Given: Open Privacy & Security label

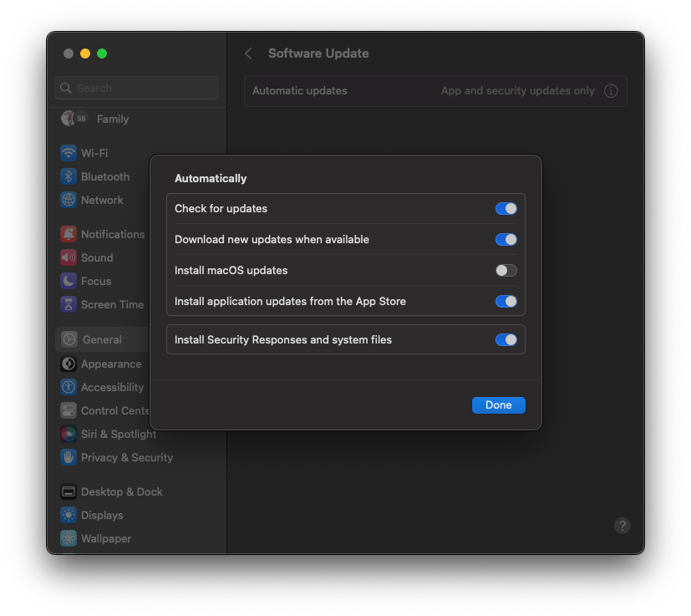Looking at the screenshot, I should 127,457.
